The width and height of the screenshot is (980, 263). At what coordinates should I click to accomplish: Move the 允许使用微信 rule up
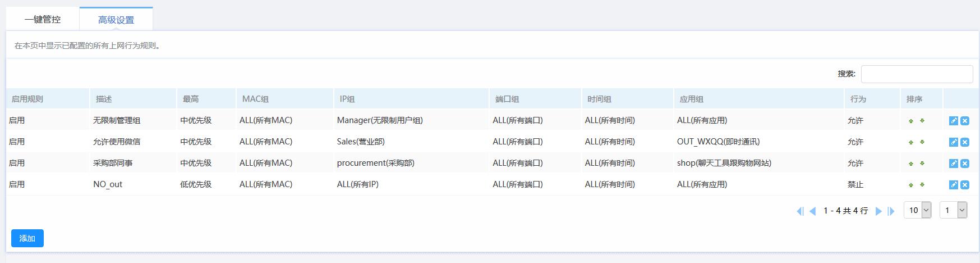(x=911, y=142)
